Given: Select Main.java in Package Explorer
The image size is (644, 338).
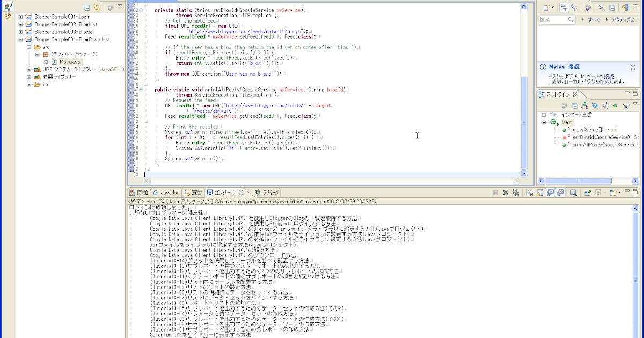Looking at the screenshot, I should tap(70, 62).
